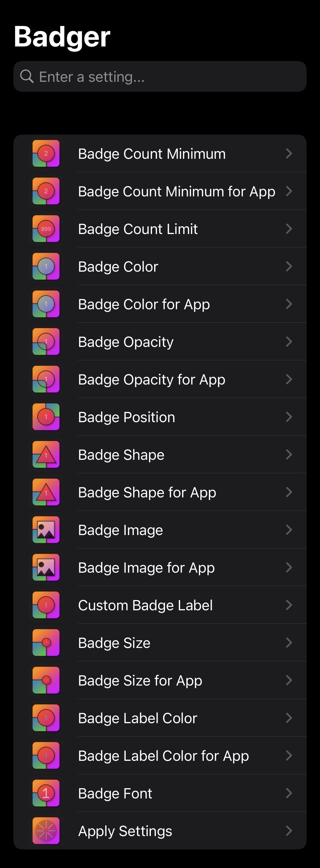Viewport: 320px width, 868px height.
Task: Expand the Badge Size for App chevron
Action: point(289,680)
